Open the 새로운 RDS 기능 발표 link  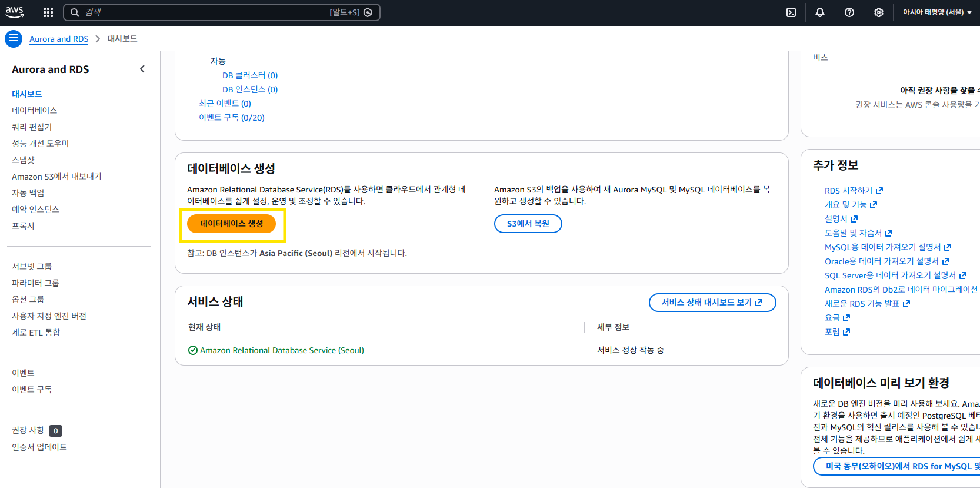pos(867,304)
